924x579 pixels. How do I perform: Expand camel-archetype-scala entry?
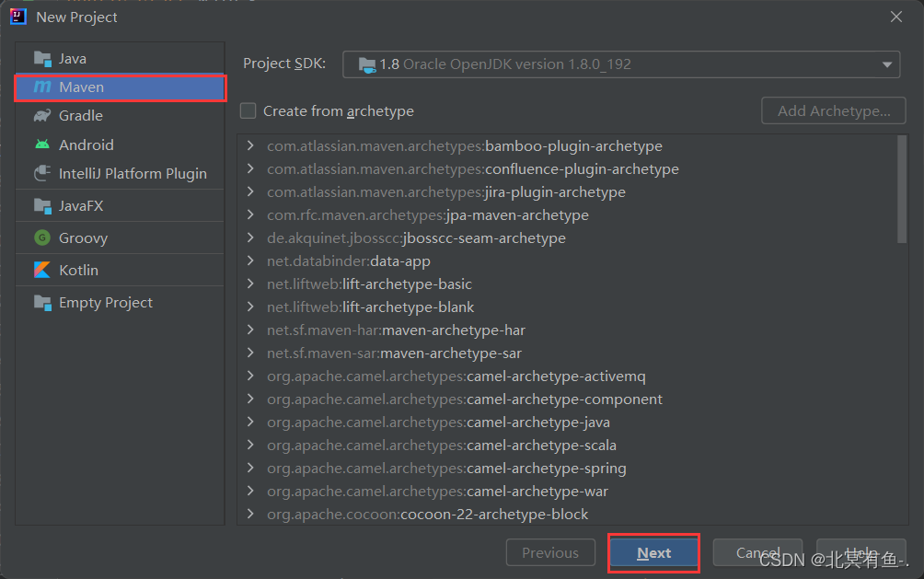click(250, 445)
